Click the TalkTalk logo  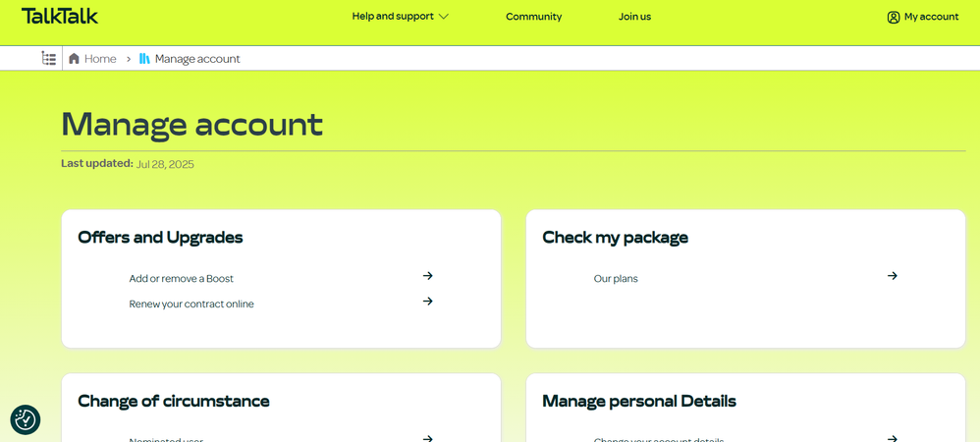pyautogui.click(x=60, y=16)
